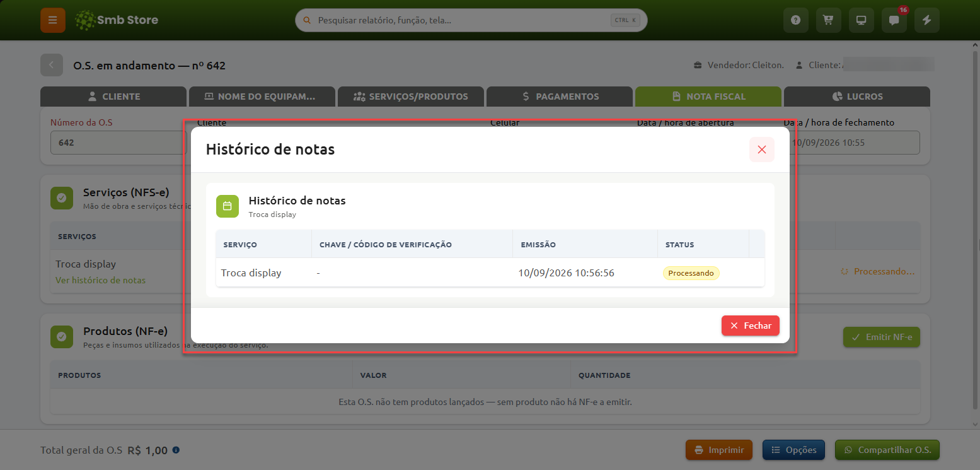Open the NOME DO EQUIPAM... tab
Screen dimensions: 980x470
pos(262,97)
